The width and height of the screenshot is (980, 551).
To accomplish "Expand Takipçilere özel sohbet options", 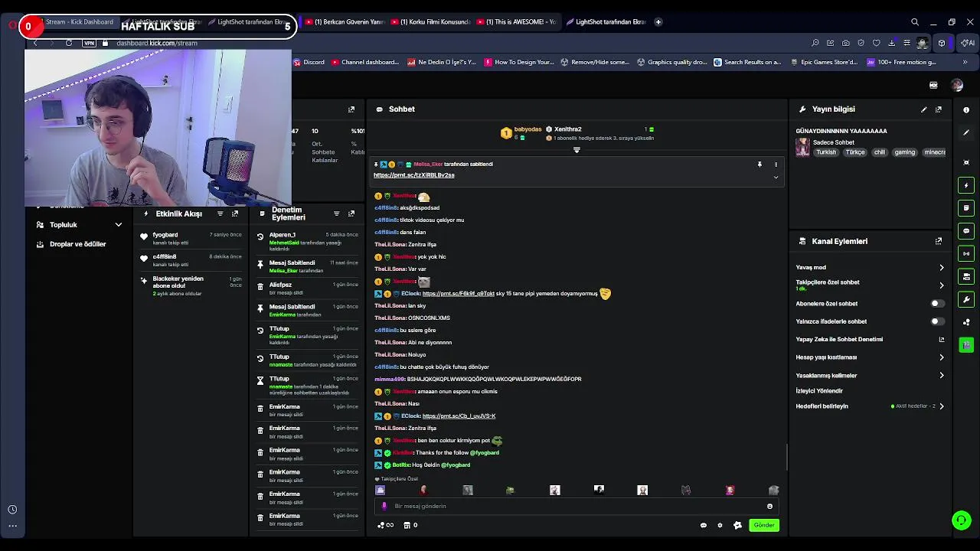I will click(x=942, y=285).
